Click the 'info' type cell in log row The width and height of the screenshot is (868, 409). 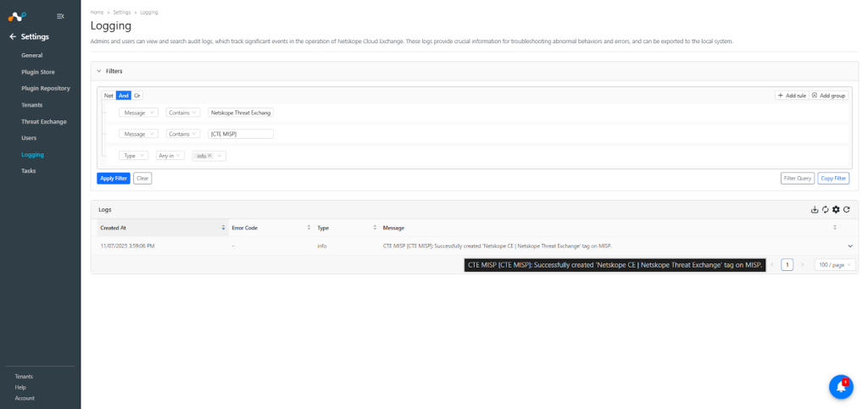[321, 246]
